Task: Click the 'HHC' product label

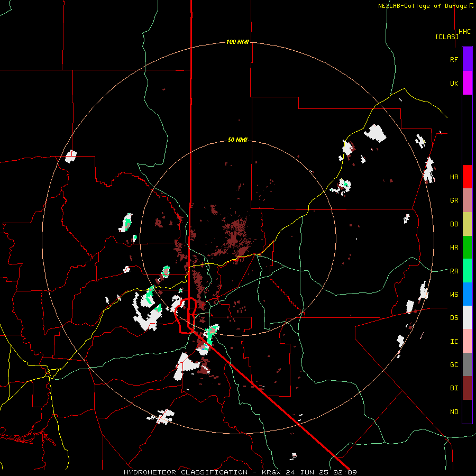Action: click(465, 32)
